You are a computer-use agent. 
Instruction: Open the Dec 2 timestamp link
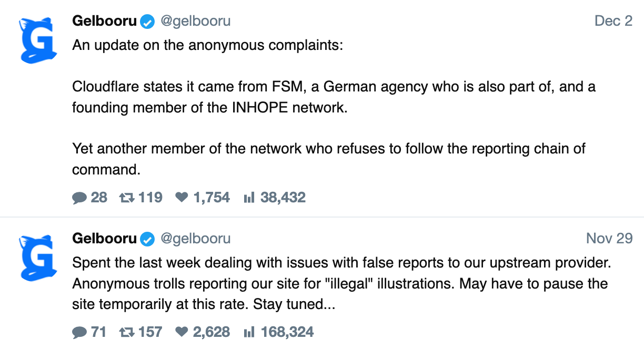[x=613, y=21]
